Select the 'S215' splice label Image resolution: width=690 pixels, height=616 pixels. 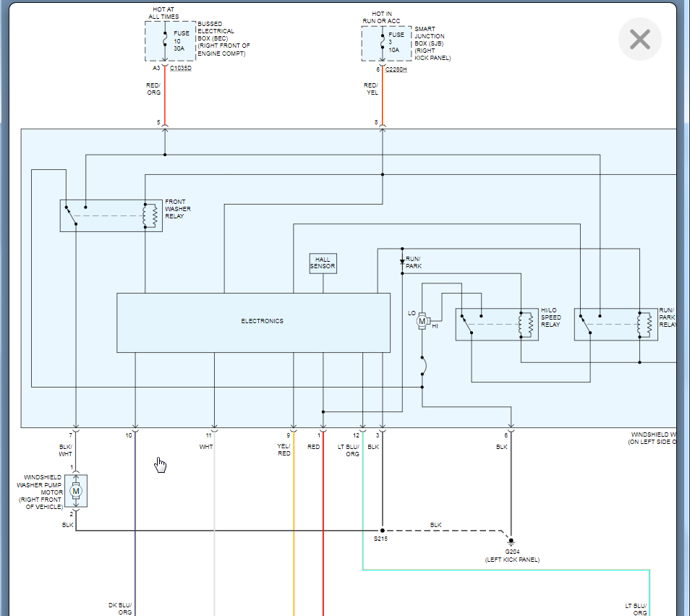380,539
